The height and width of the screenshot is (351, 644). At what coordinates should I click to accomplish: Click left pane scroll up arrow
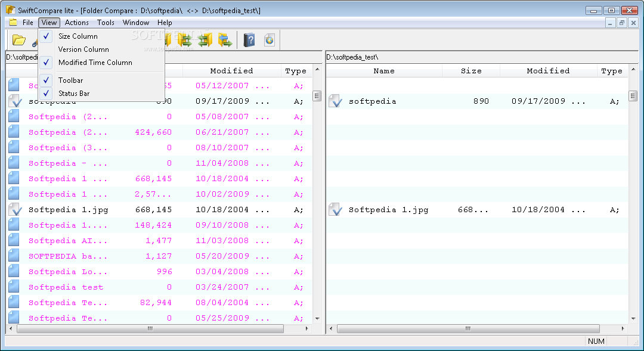(317, 69)
